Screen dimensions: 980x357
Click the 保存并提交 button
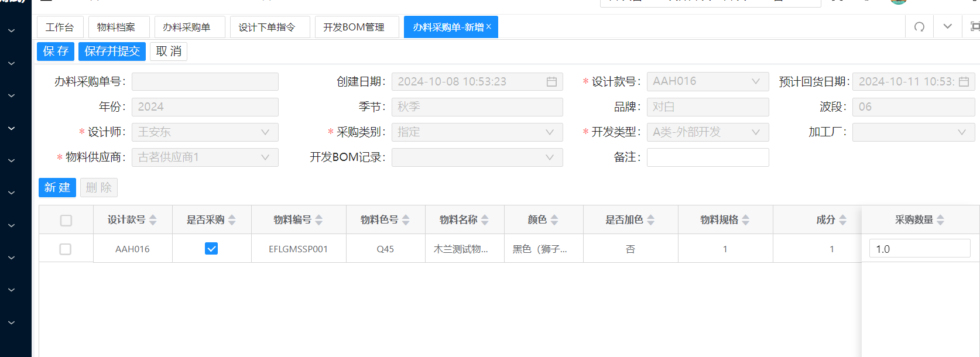[112, 52]
